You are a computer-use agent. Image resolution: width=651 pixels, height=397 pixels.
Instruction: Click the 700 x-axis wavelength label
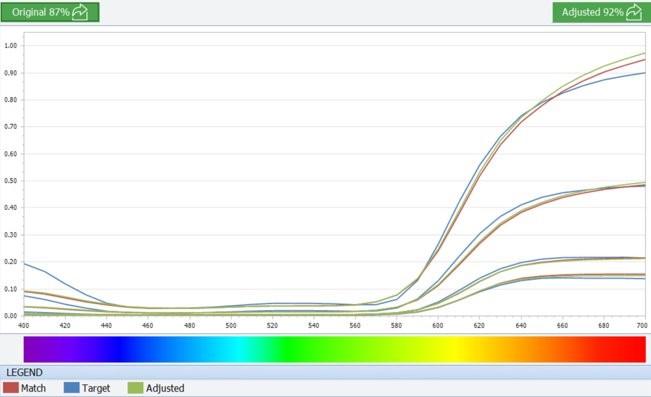[642, 326]
